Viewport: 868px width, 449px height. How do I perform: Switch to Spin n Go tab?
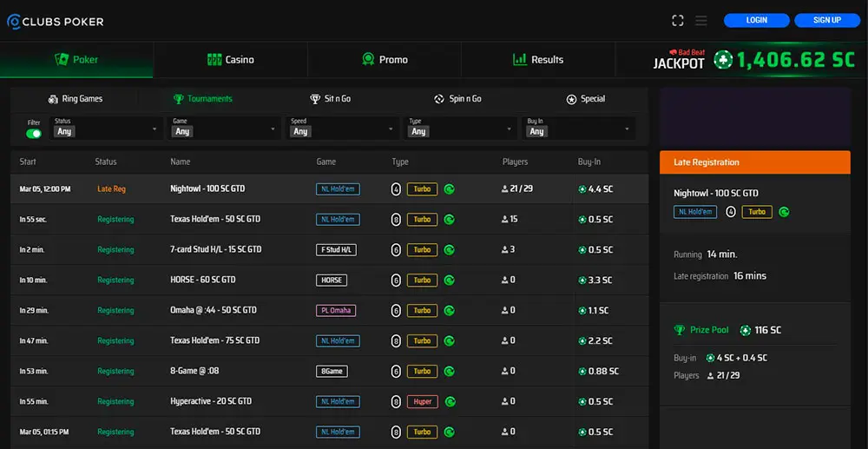pos(457,99)
